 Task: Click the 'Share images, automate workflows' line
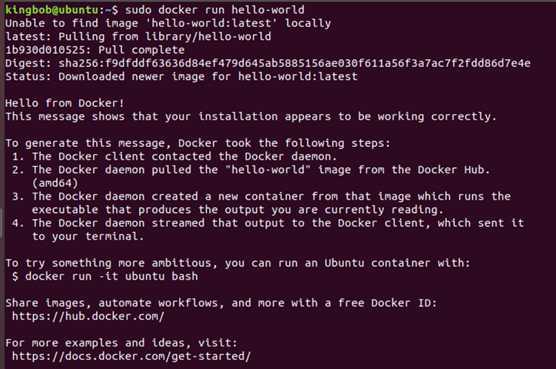pyautogui.click(x=221, y=302)
